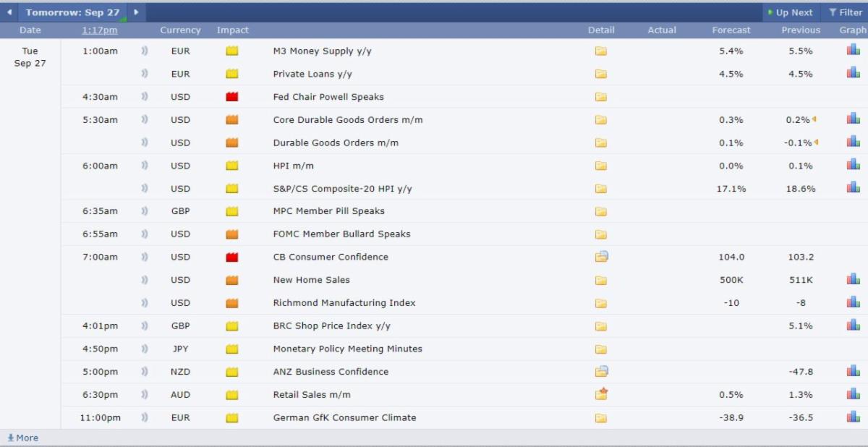The width and height of the screenshot is (868, 447).
Task: Open detail folder for M3 Money Supply y/y
Action: (600, 51)
